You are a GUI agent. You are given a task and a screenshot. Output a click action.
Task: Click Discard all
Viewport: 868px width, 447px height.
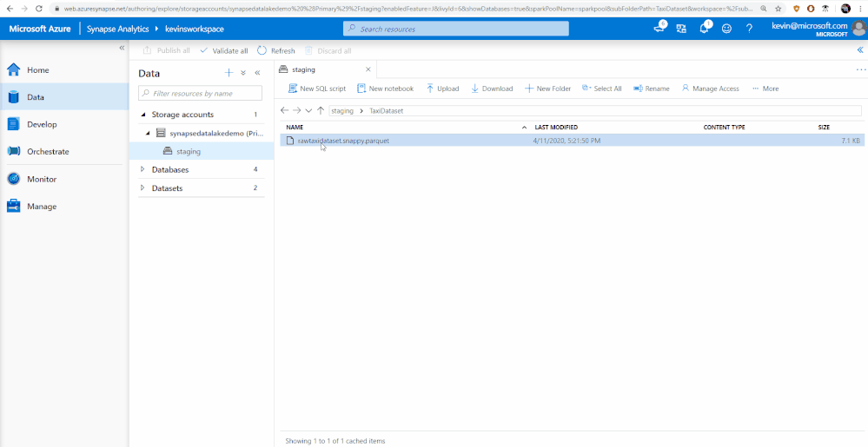tap(328, 51)
